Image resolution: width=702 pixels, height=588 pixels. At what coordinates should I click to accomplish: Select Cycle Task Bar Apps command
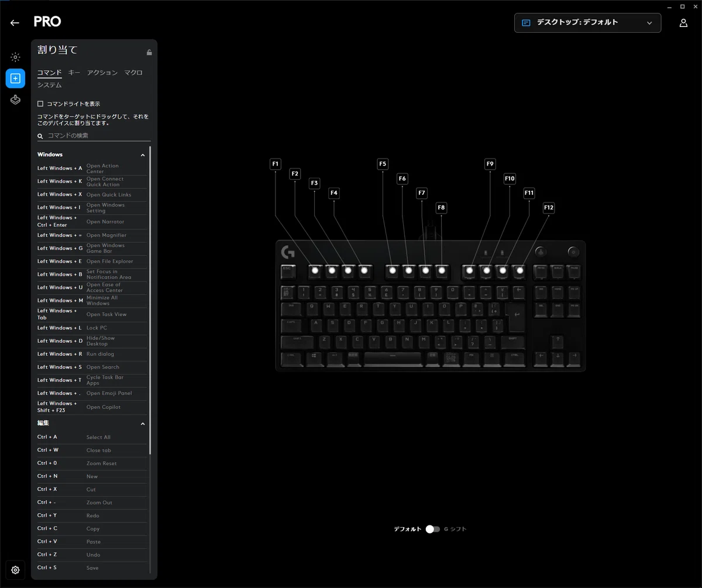pos(92,380)
